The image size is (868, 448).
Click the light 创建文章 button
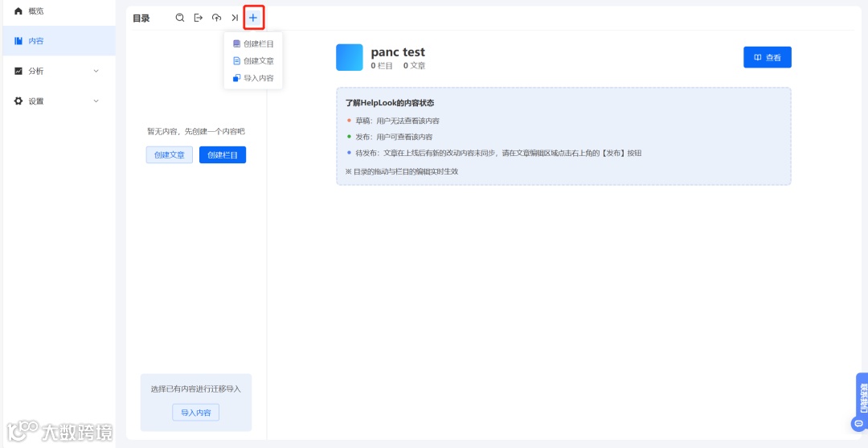[170, 155]
